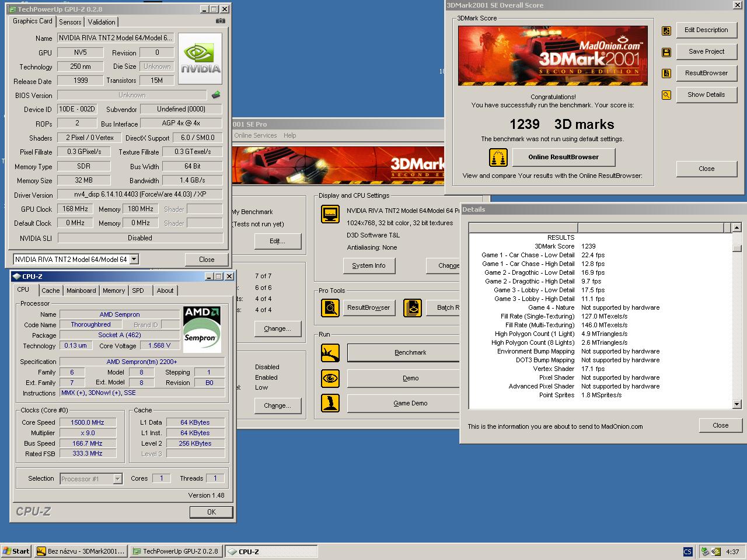Click the 3DMark Score 1239 row in Details

pyautogui.click(x=601, y=246)
